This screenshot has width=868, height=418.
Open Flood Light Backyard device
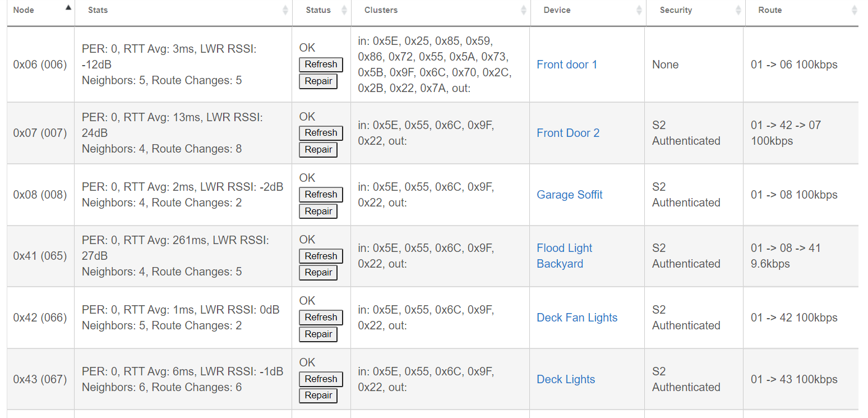click(x=565, y=256)
